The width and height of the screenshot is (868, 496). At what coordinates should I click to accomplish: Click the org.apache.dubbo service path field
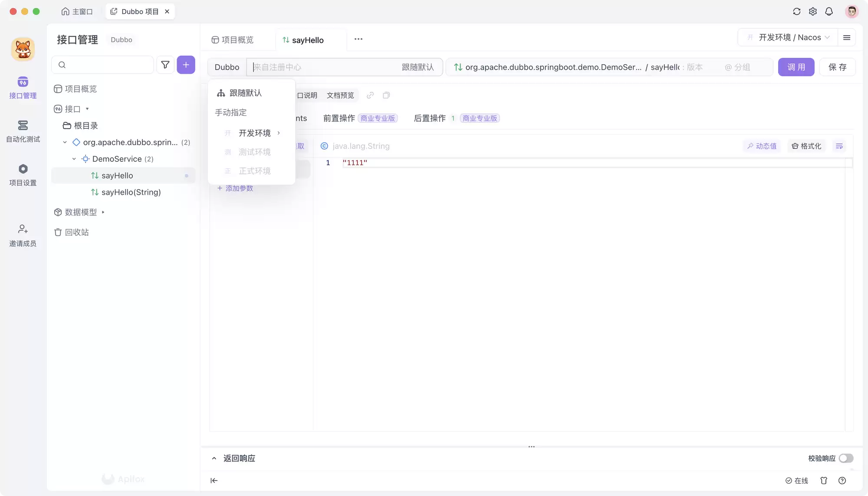(x=553, y=67)
